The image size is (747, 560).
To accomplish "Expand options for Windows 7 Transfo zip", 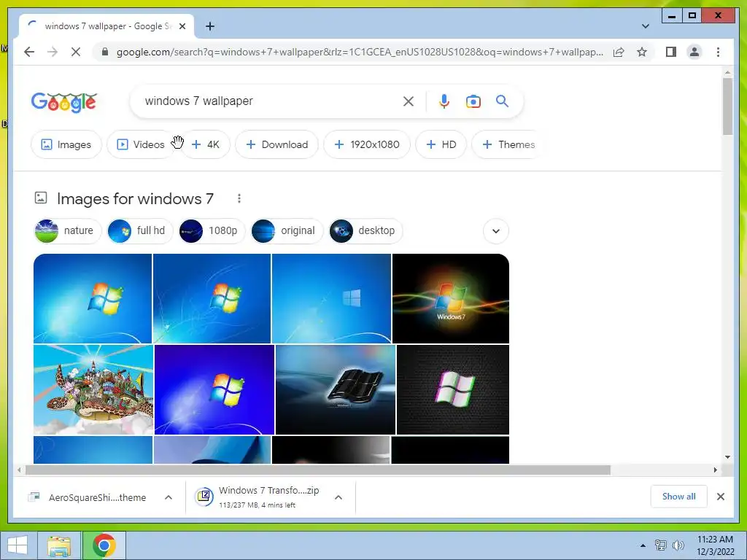I will [x=338, y=497].
